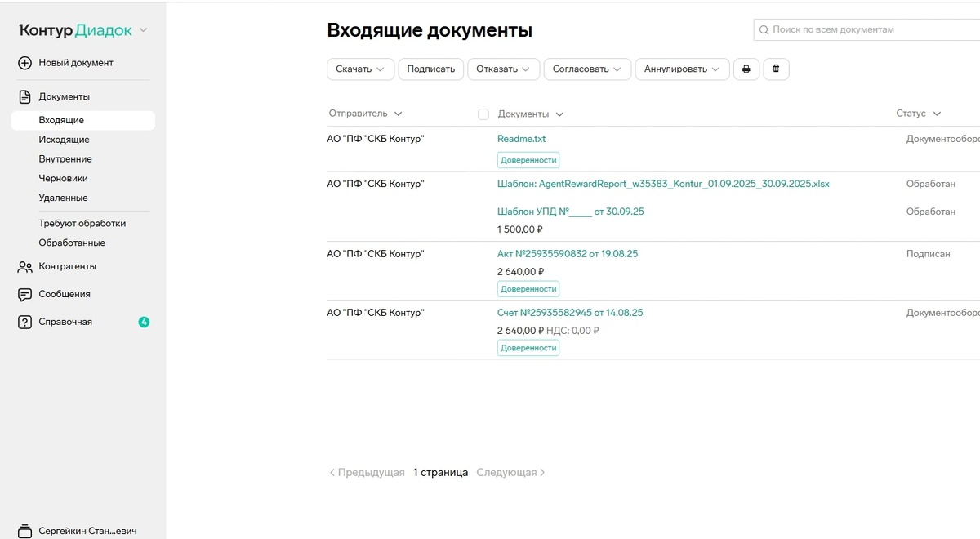The width and height of the screenshot is (980, 539).
Task: Expand the Контур Диадок product switcher chevron
Action: pyautogui.click(x=143, y=30)
